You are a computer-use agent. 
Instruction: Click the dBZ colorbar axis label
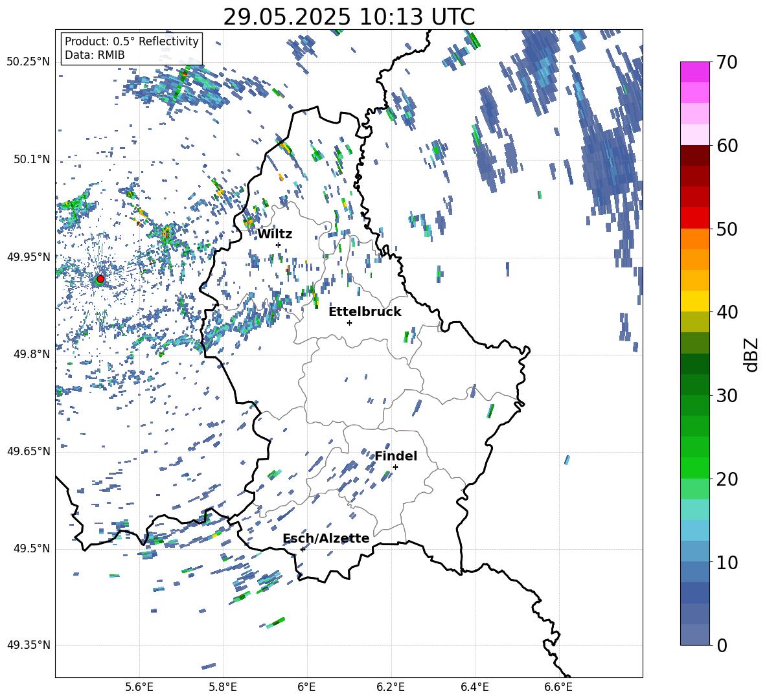pos(752,354)
